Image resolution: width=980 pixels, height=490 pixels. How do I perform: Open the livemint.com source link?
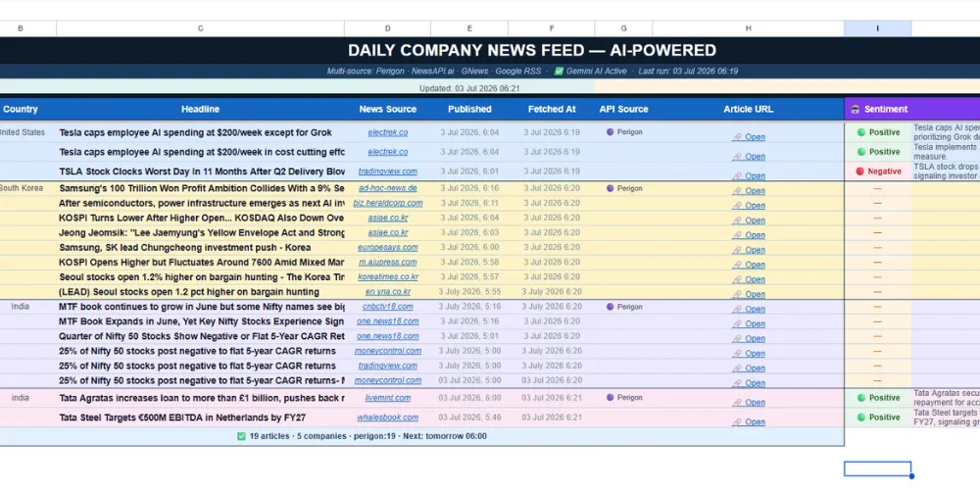pos(387,398)
